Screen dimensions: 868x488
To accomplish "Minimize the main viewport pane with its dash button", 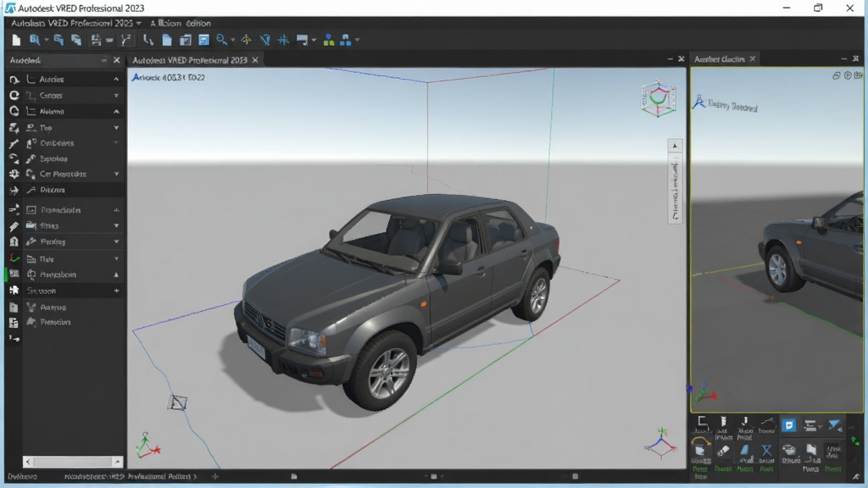I will [x=670, y=58].
